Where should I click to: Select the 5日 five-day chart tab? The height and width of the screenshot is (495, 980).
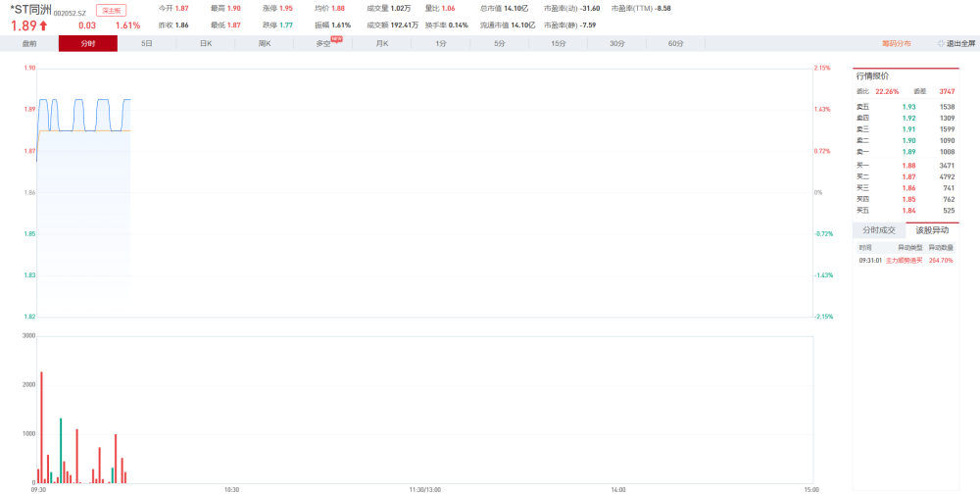coord(147,44)
